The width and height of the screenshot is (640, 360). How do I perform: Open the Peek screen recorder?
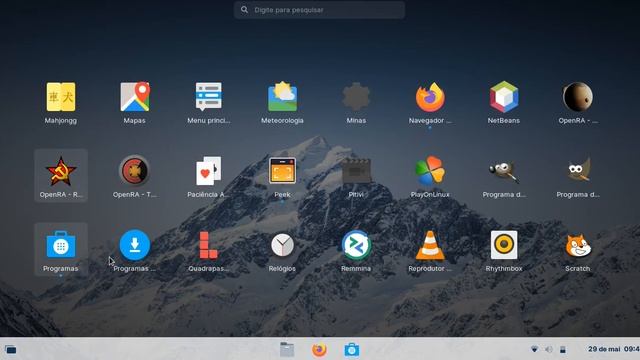tap(282, 171)
